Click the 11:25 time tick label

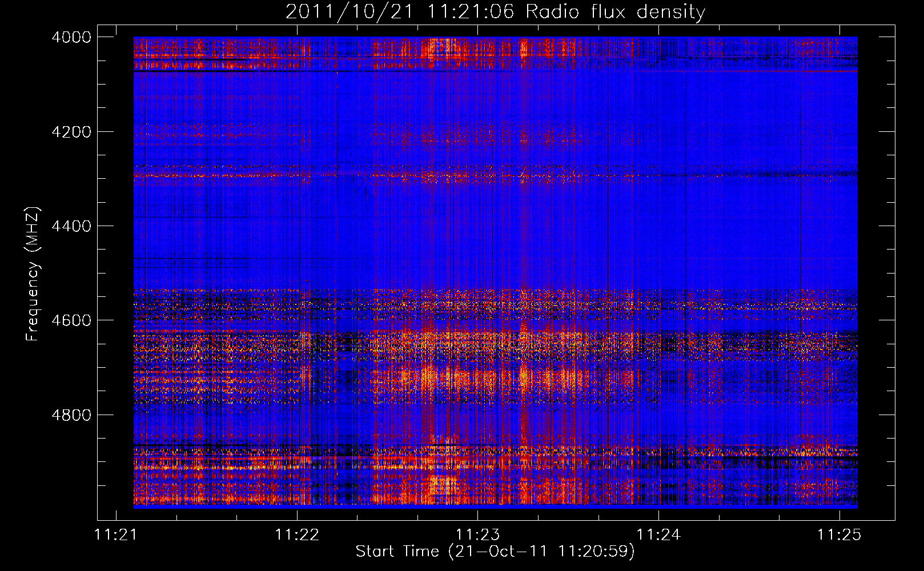click(839, 535)
